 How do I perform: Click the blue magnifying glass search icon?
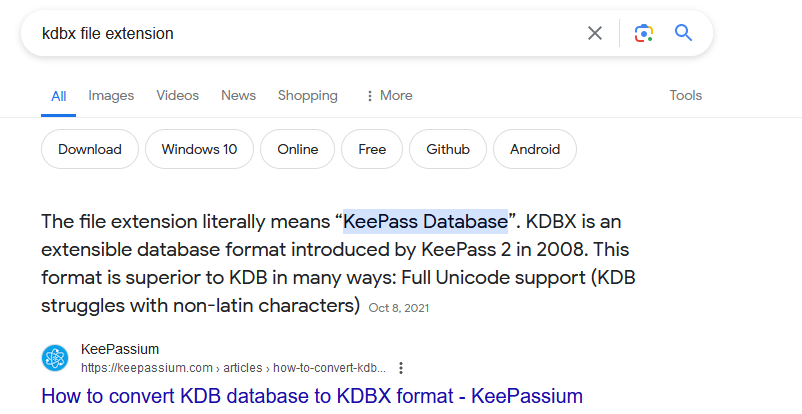[x=683, y=33]
